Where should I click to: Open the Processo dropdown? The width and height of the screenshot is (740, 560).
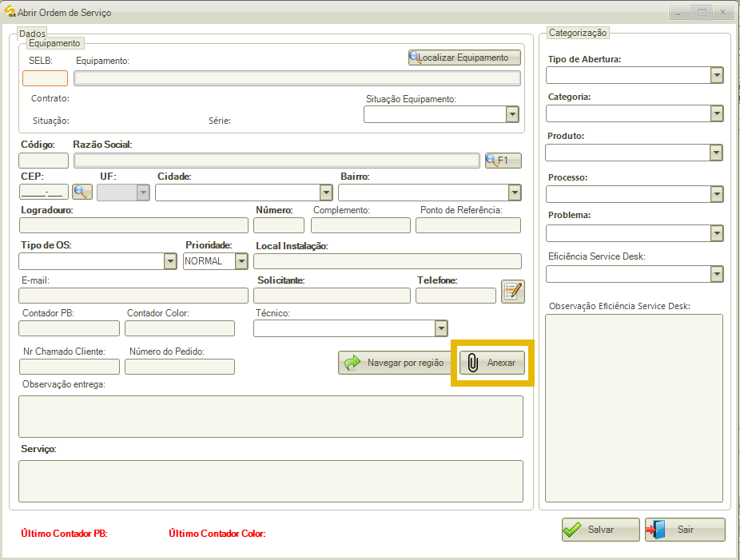[x=716, y=194]
